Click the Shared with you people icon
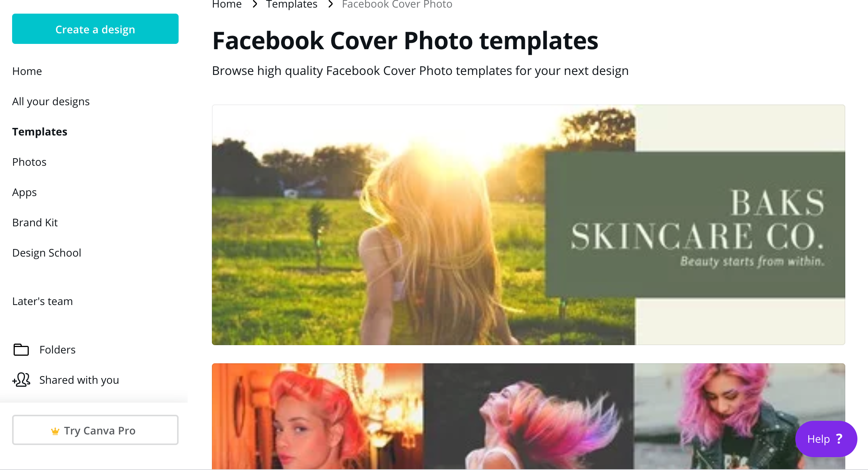The width and height of the screenshot is (868, 470). 21,380
